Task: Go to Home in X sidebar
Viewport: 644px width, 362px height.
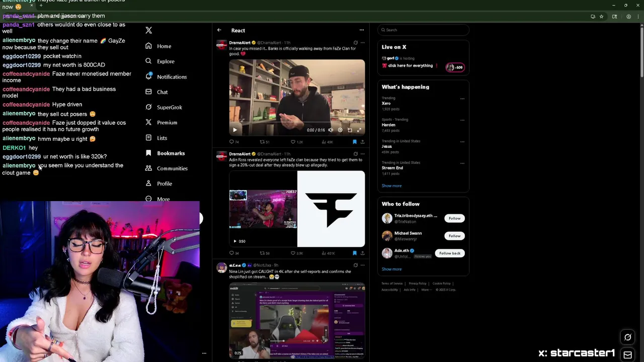Action: pyautogui.click(x=158, y=46)
